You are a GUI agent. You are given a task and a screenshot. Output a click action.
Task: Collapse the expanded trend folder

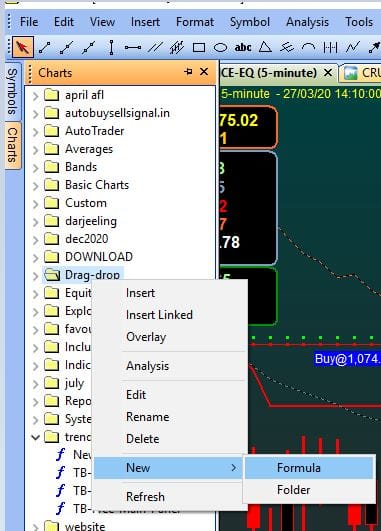(35, 437)
